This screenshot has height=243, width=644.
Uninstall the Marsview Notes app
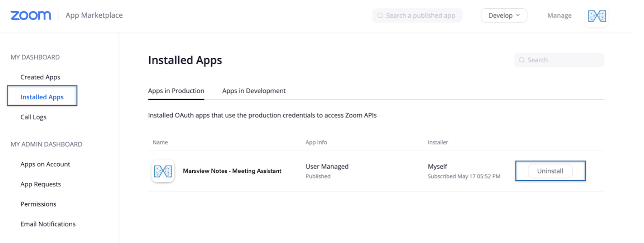click(550, 171)
